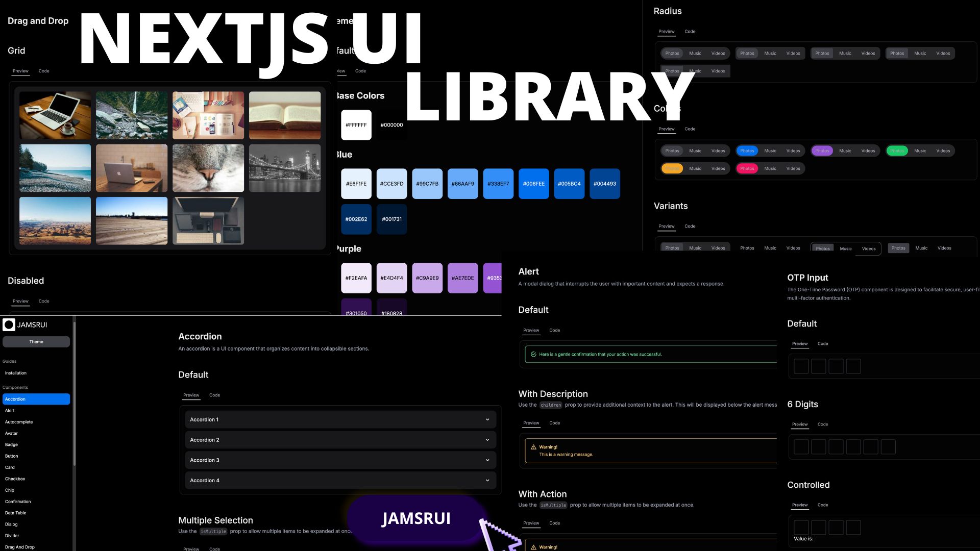Switch to the Code tab under Accordion Default

coord(214,395)
